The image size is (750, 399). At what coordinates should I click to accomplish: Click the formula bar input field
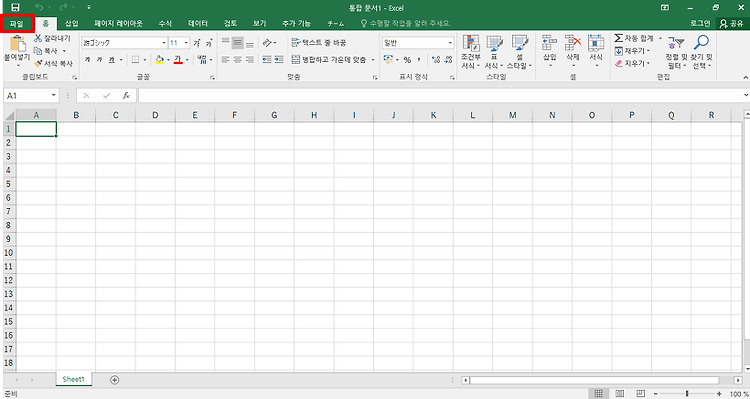pyautogui.click(x=440, y=96)
